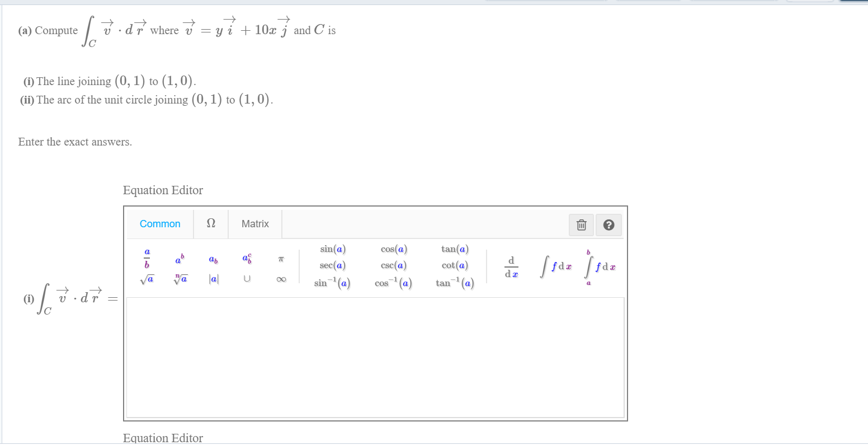Insert the cot(a) function

455,266
